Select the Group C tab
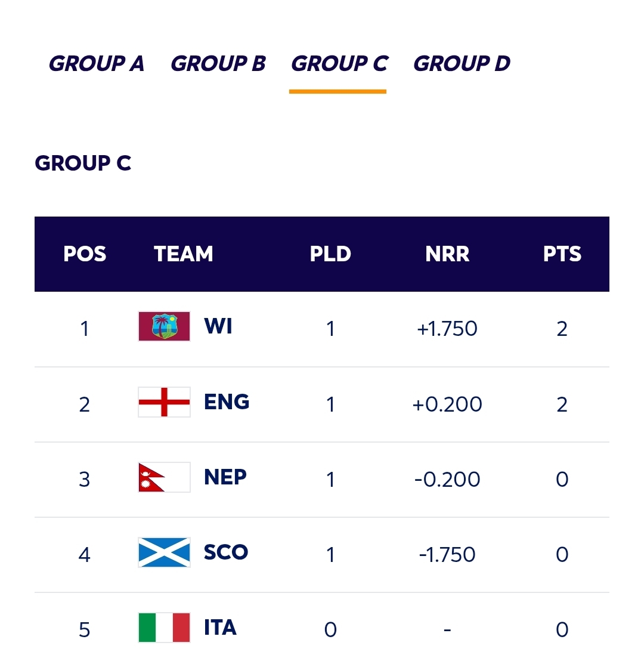Image resolution: width=644 pixels, height=661 pixels. 339,63
